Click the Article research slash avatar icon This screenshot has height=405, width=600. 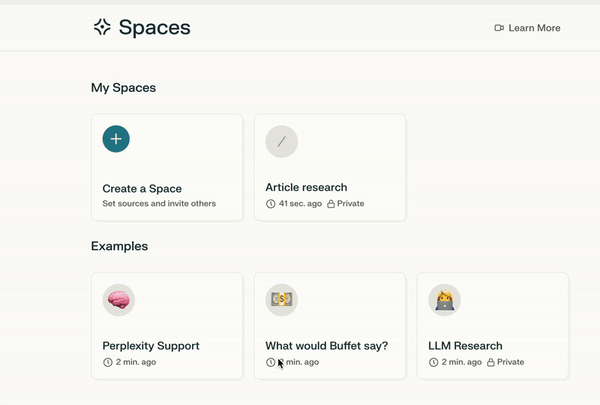click(282, 142)
